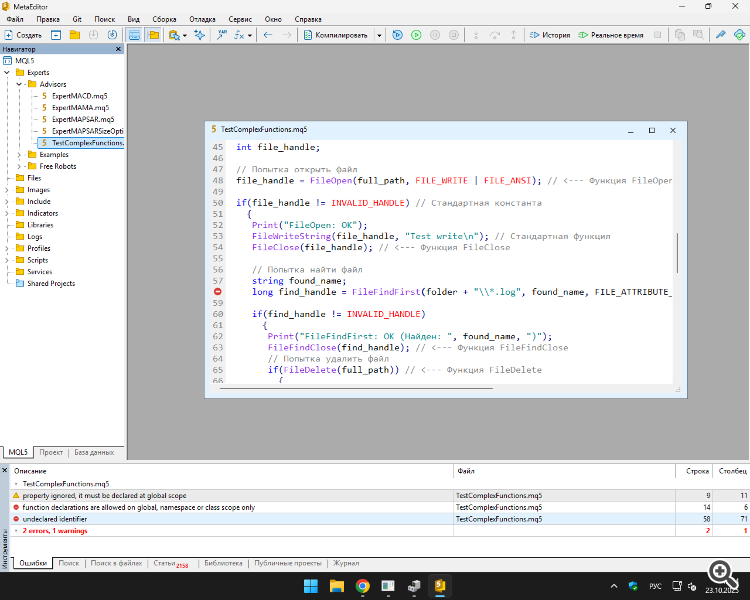Open Google Chrome from the taskbar

click(362, 585)
